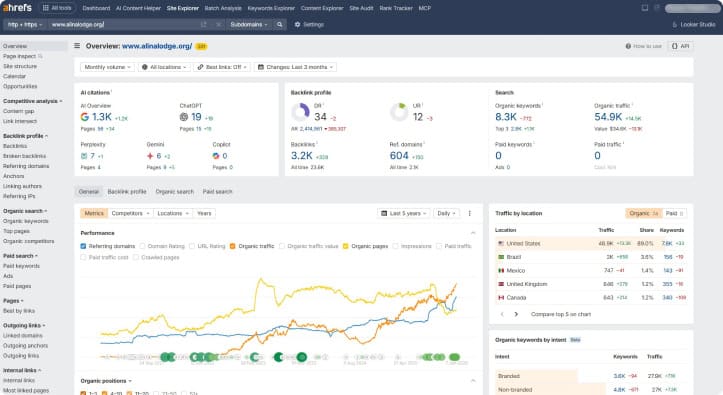Click the United States flag row
The height and width of the screenshot is (395, 723).
pos(591,243)
